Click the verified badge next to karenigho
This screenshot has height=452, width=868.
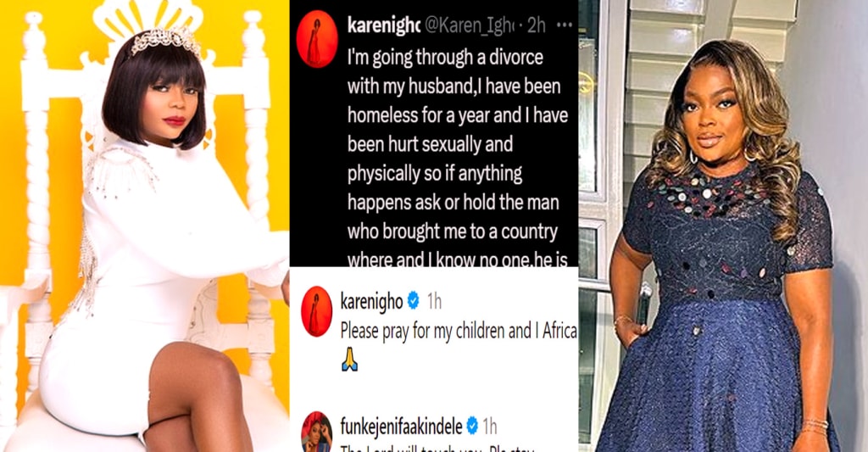point(413,301)
